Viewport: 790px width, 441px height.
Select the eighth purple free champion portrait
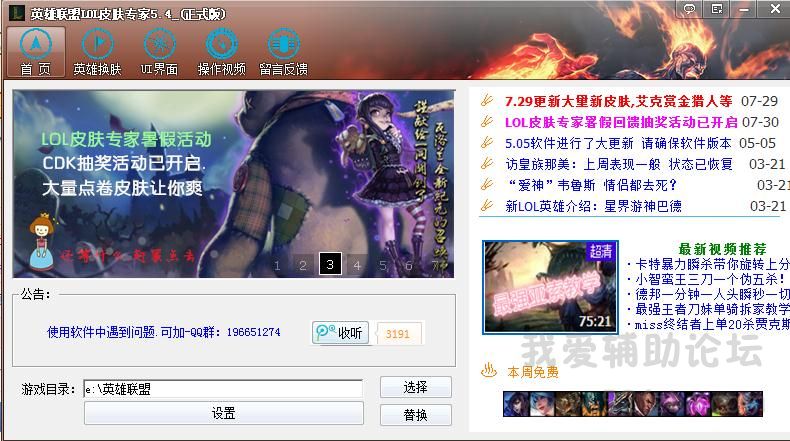(698, 404)
